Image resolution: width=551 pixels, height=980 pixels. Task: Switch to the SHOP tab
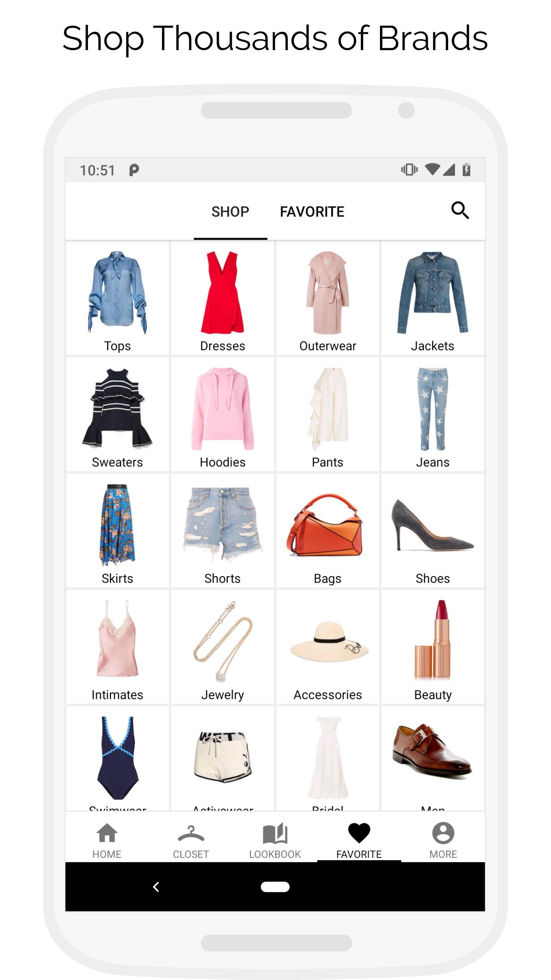(x=230, y=212)
